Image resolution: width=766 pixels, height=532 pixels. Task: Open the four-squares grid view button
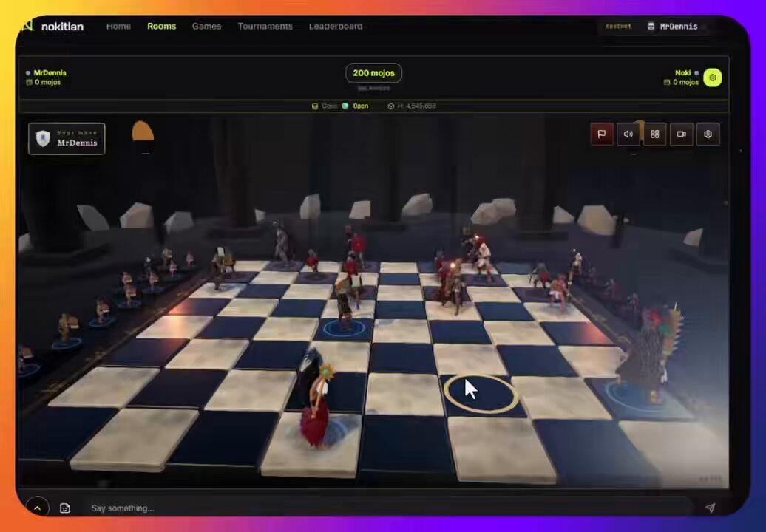(654, 134)
